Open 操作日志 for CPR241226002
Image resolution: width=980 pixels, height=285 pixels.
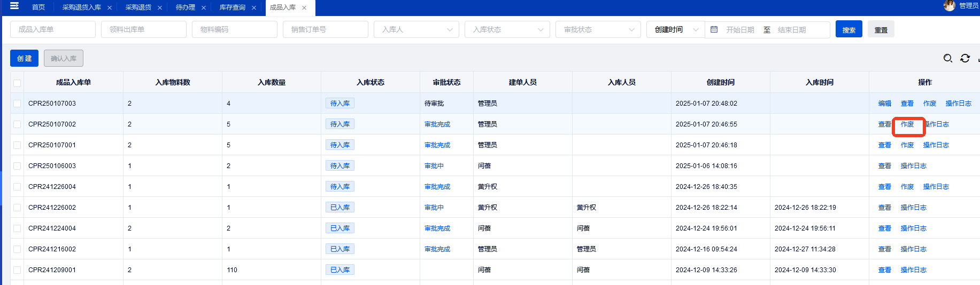[x=914, y=208]
